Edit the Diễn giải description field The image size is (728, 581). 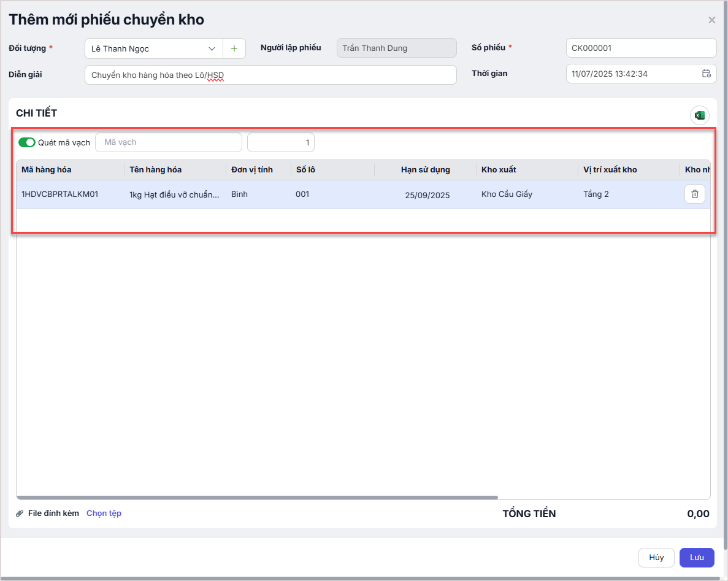point(270,75)
